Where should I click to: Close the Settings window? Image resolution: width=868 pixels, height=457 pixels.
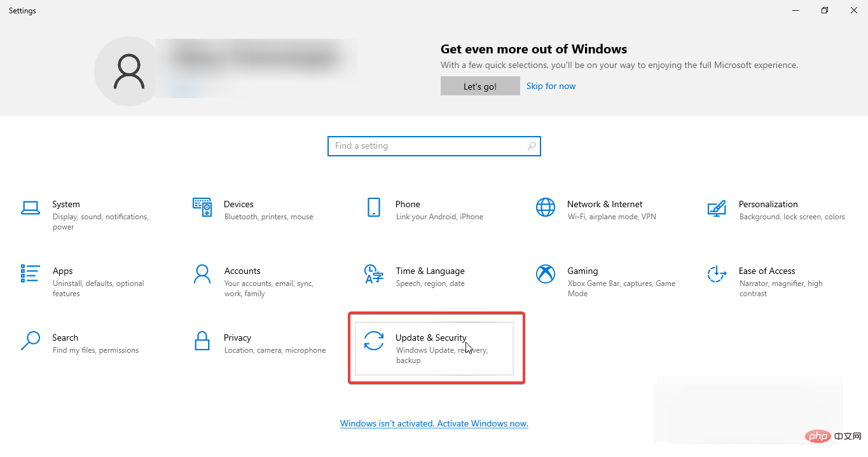point(853,10)
